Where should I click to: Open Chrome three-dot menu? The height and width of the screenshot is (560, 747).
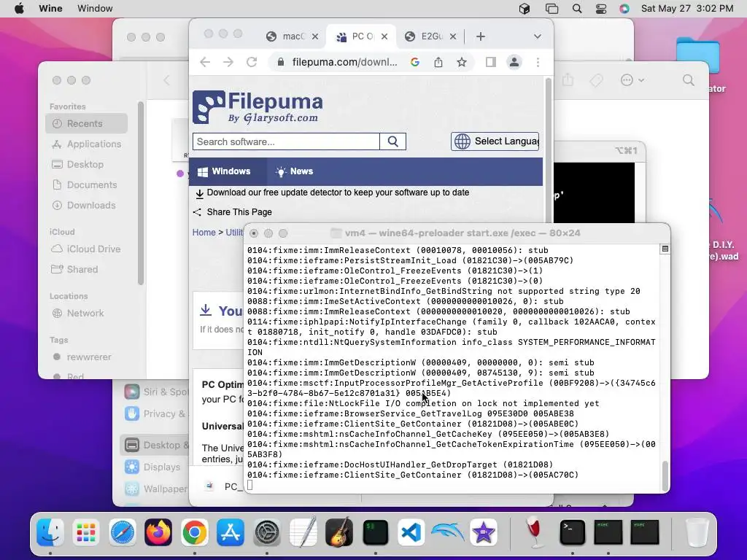tap(538, 62)
